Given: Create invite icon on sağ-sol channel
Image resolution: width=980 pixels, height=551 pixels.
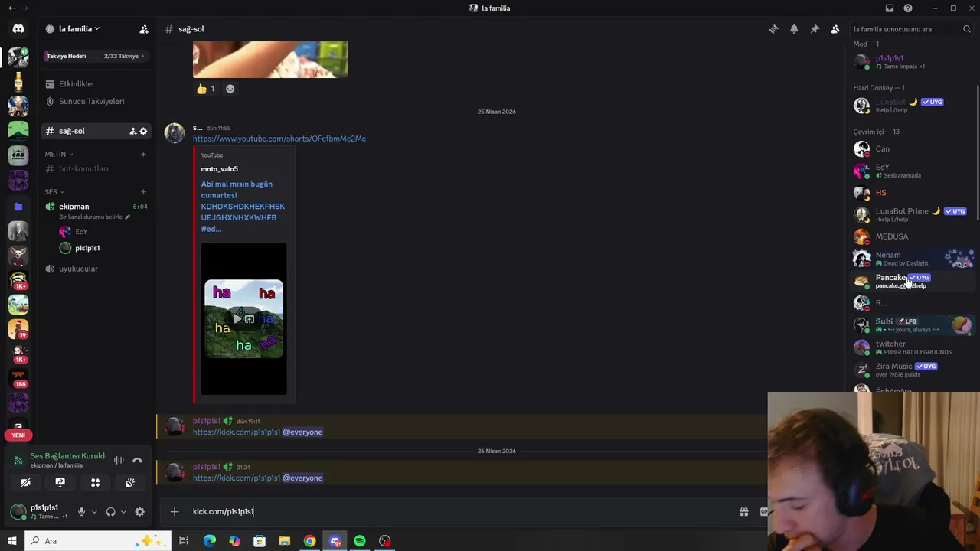Looking at the screenshot, I should click(132, 131).
